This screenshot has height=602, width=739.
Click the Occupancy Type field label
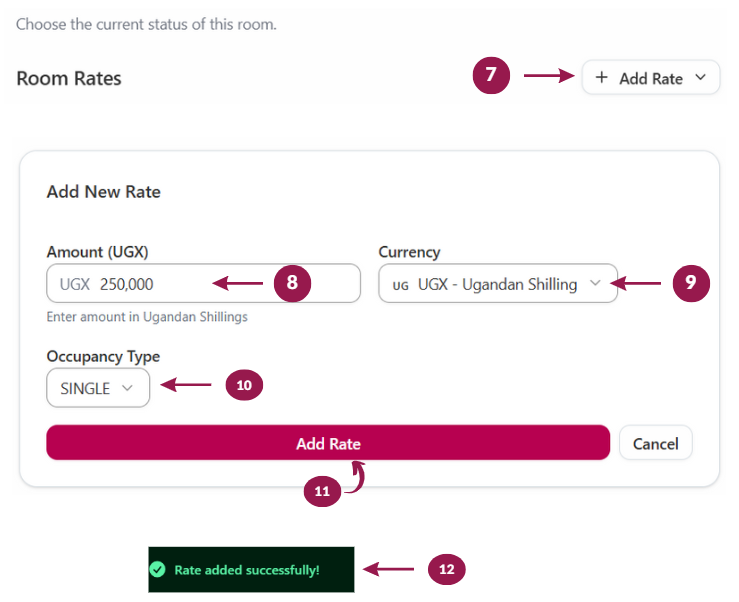[103, 356]
